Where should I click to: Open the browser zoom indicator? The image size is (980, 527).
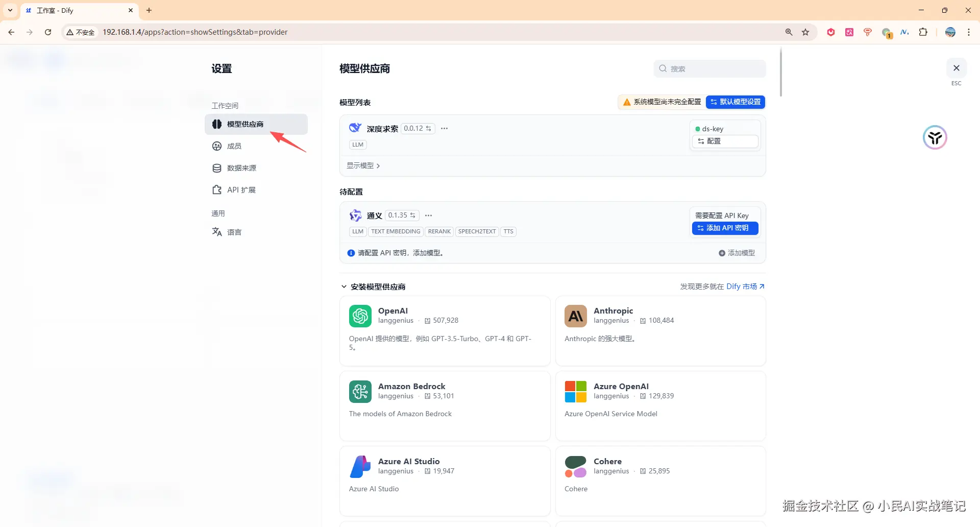[789, 32]
